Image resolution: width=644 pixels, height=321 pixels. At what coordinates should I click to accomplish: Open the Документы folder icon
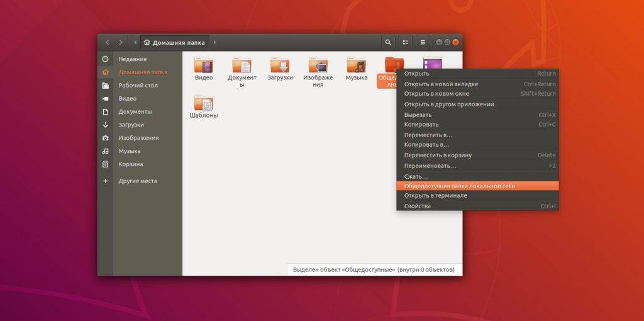[241, 65]
